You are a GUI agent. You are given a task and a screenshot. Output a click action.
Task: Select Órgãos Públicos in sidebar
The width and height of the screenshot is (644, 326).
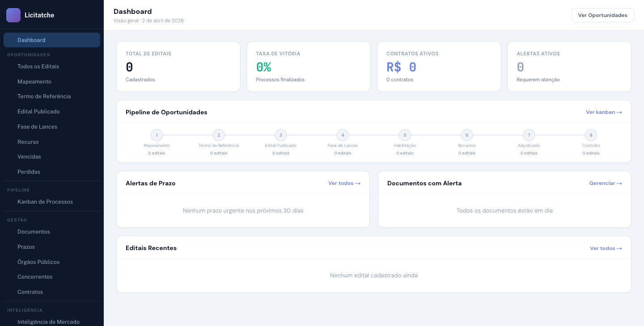38,262
